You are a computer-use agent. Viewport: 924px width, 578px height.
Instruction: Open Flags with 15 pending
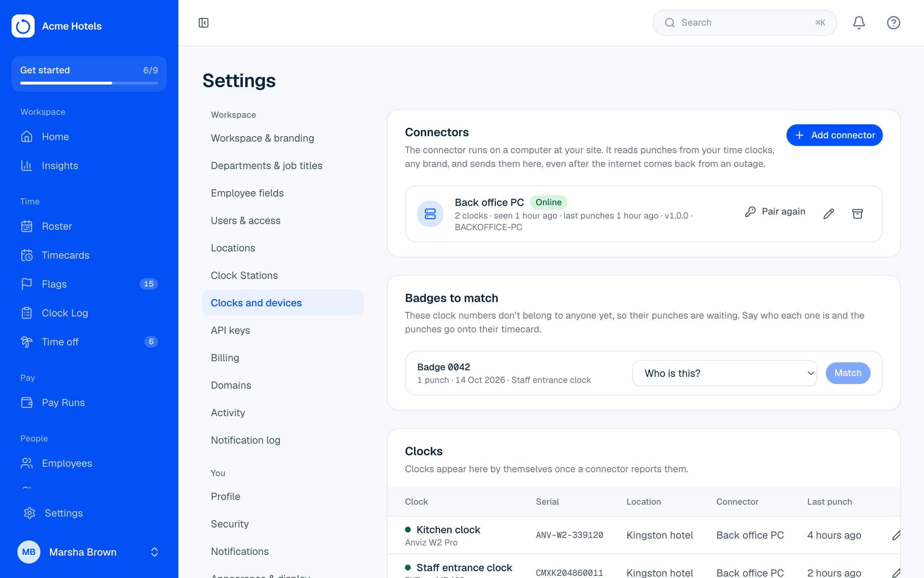(x=89, y=284)
